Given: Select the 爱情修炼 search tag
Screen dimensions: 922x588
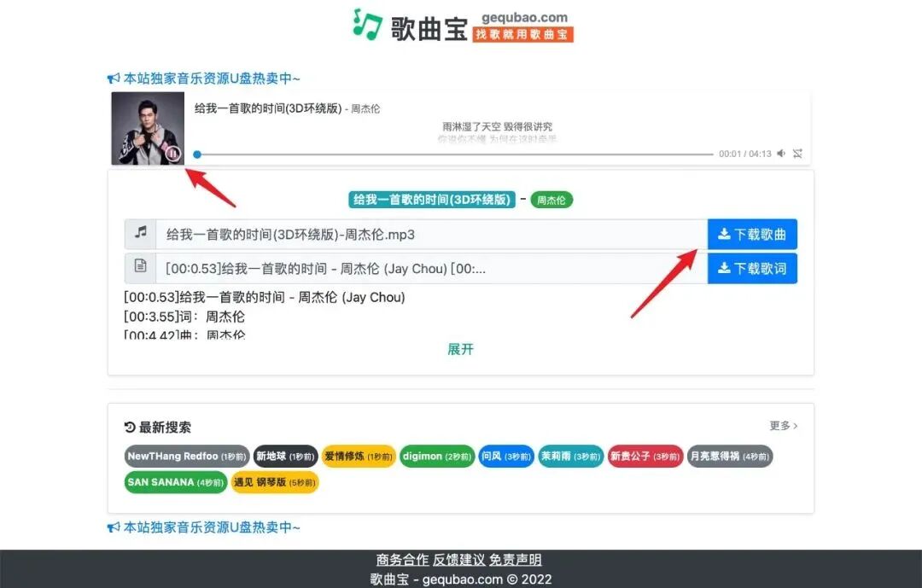Looking at the screenshot, I should (359, 457).
